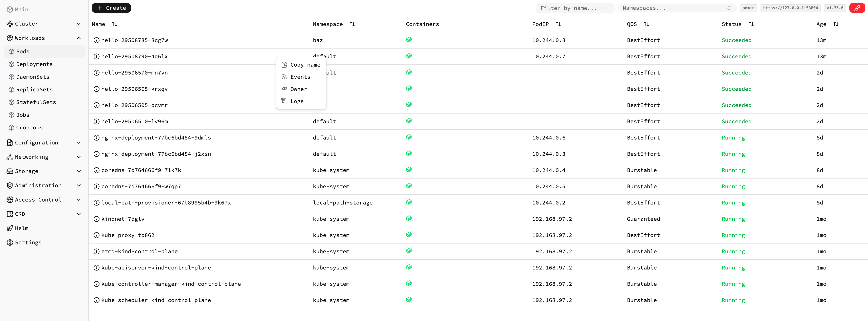Sort by Status column arrows

[751, 24]
